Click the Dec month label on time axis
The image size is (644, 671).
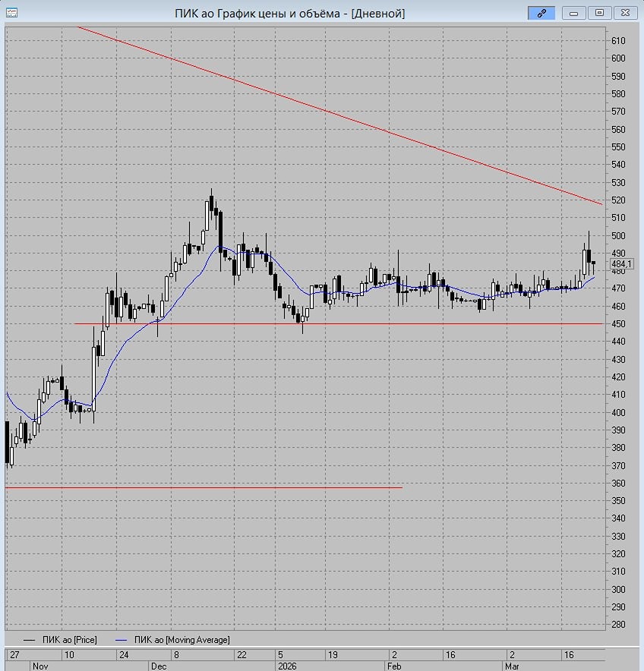click(x=159, y=666)
